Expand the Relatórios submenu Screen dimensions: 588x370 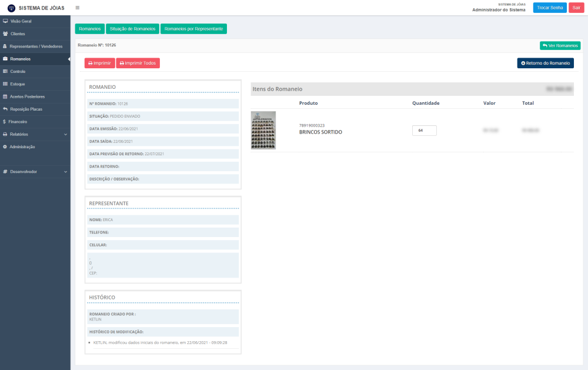click(35, 134)
